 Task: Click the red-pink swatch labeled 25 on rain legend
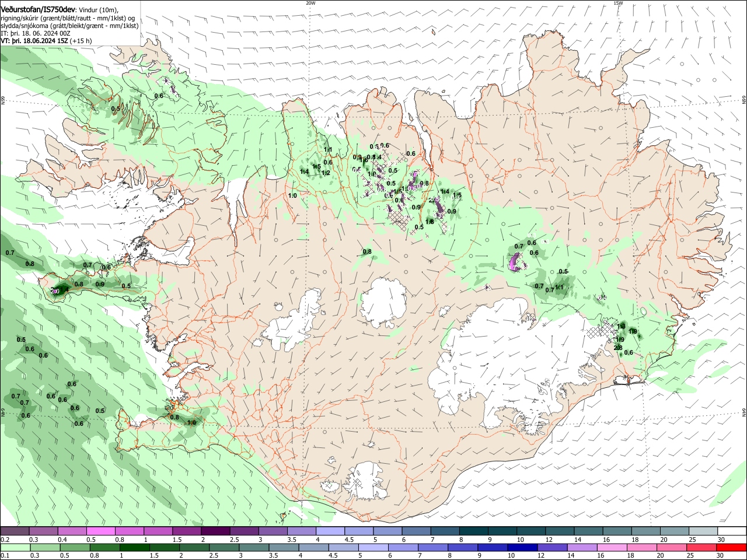tap(701, 547)
